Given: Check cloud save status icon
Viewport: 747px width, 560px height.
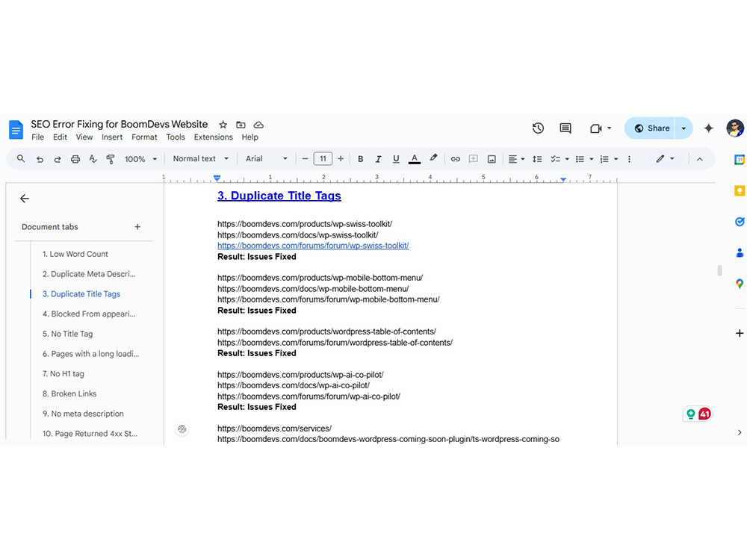Looking at the screenshot, I should [258, 125].
